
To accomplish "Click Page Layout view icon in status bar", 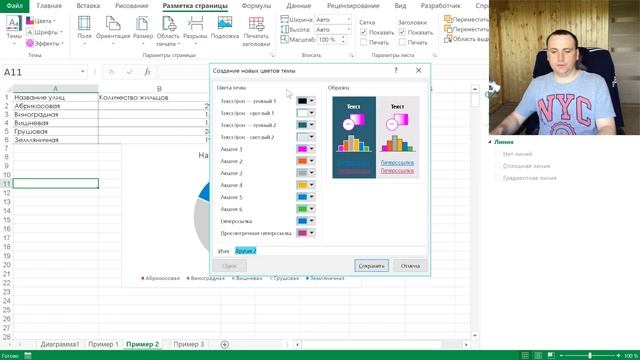I will [538, 356].
